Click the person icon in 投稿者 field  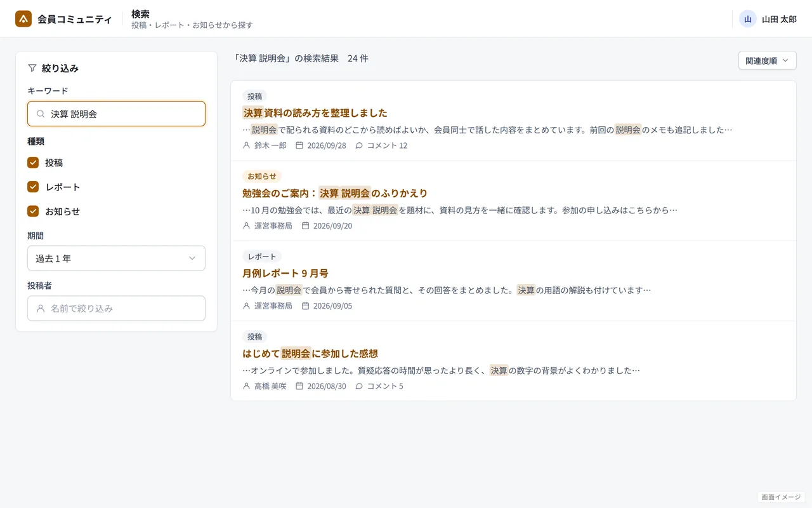point(41,309)
